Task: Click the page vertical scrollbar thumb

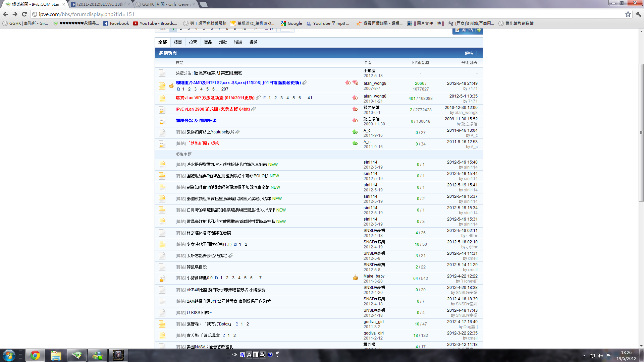Action: pos(641,132)
